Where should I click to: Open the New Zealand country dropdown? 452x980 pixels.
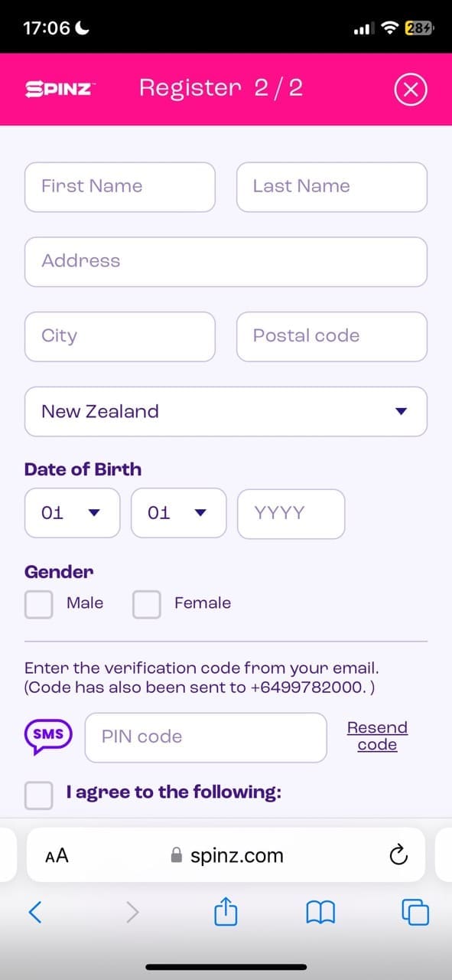pyautogui.click(x=226, y=411)
